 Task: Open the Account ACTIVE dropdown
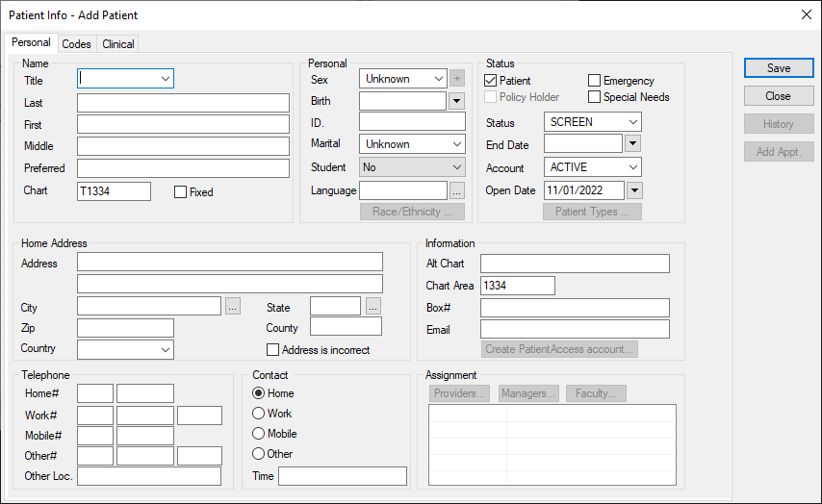pyautogui.click(x=631, y=167)
